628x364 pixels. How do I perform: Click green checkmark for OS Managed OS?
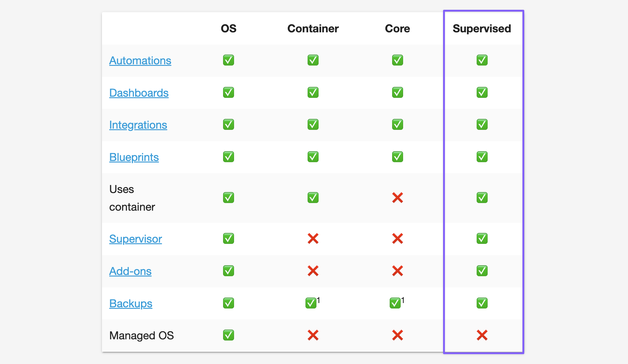pos(229,335)
